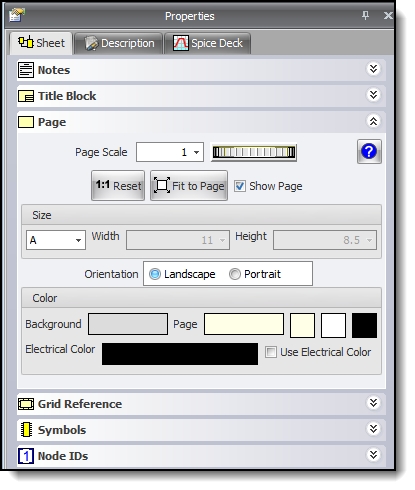The image size is (415, 490).
Task: Pick the Background color swatch
Action: pos(128,324)
